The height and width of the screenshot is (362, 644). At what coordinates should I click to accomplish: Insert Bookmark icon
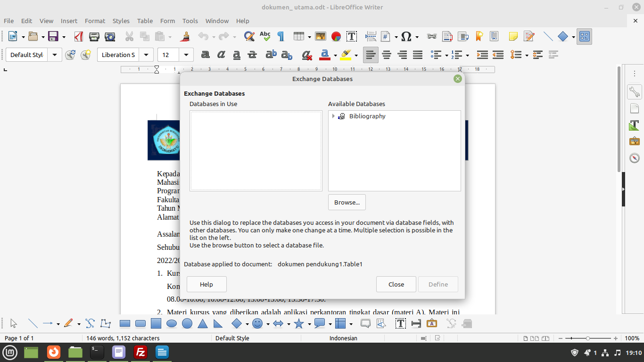(x=479, y=36)
